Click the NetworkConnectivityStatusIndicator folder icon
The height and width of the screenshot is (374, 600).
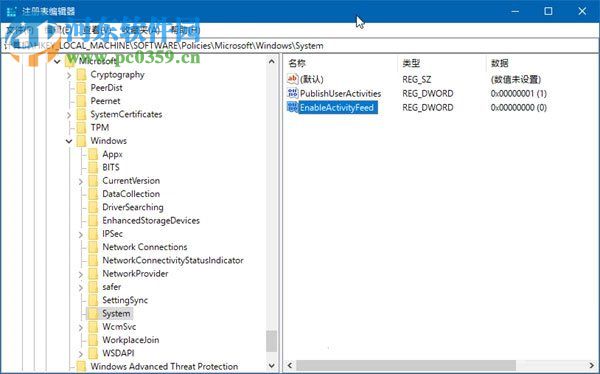[93, 260]
